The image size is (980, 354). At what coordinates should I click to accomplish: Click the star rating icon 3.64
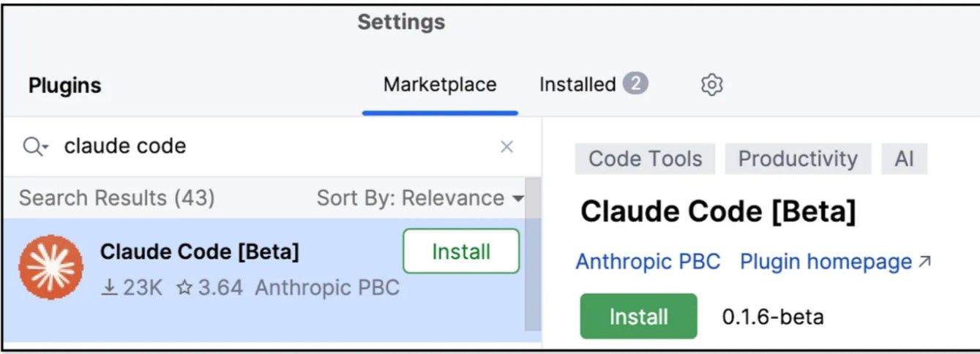tap(184, 288)
